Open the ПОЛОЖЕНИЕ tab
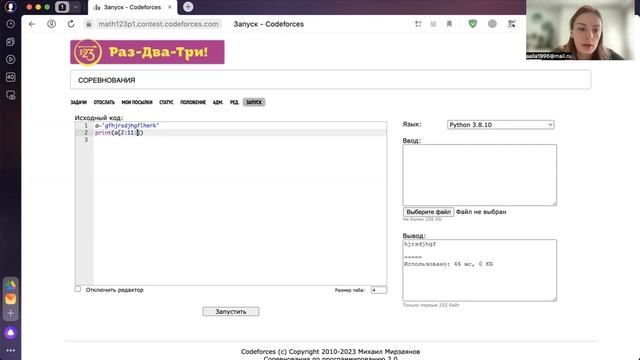This screenshot has width=640, height=360. 193,102
